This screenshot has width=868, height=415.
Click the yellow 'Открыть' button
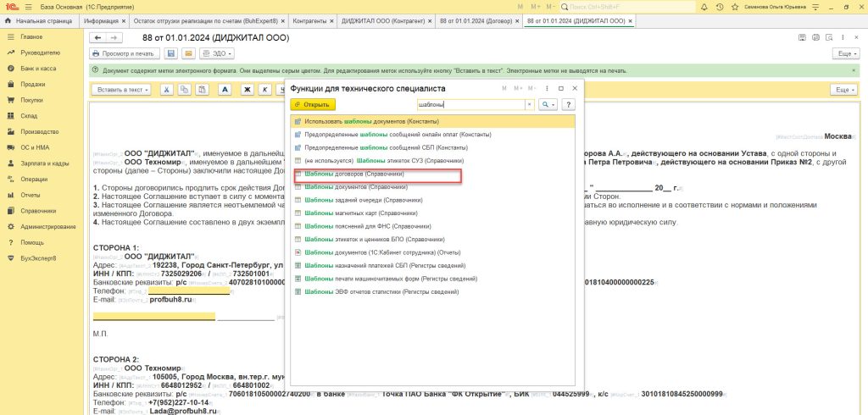coord(313,104)
